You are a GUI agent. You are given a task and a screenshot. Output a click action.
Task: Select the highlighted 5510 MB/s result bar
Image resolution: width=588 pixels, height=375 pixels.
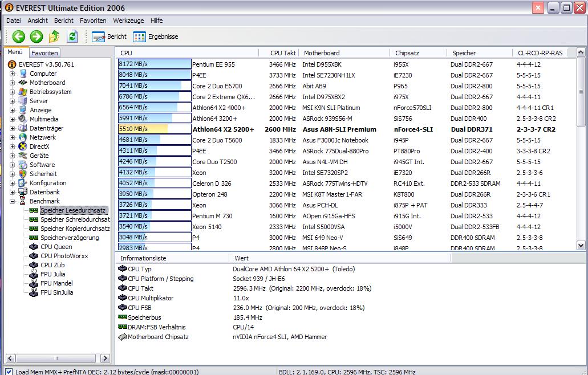(x=155, y=129)
